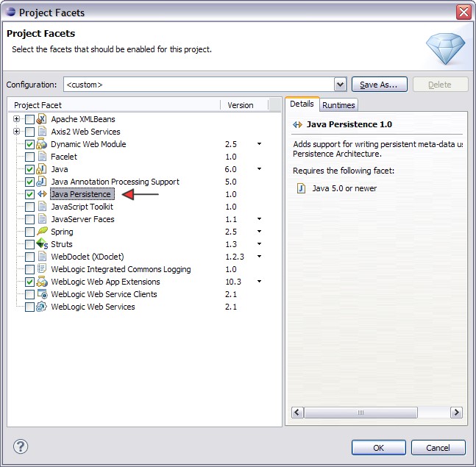Check the WebLogic Web Service Clients checkbox

point(29,294)
